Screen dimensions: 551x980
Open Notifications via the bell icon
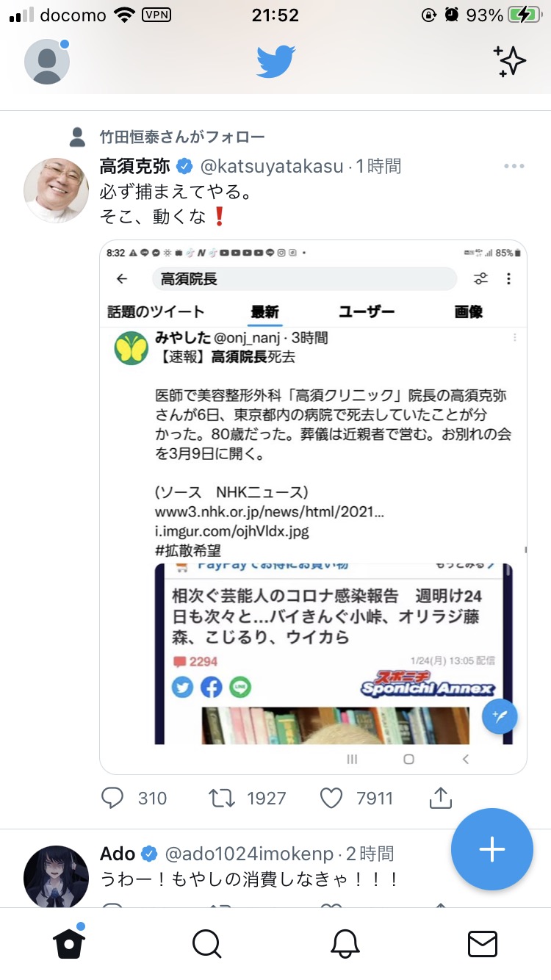[345, 944]
